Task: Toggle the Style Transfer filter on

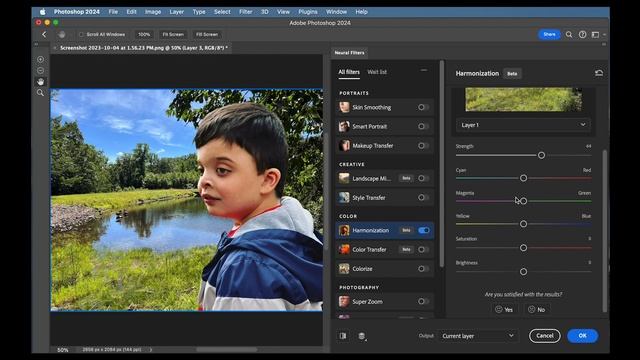Action: click(x=423, y=198)
